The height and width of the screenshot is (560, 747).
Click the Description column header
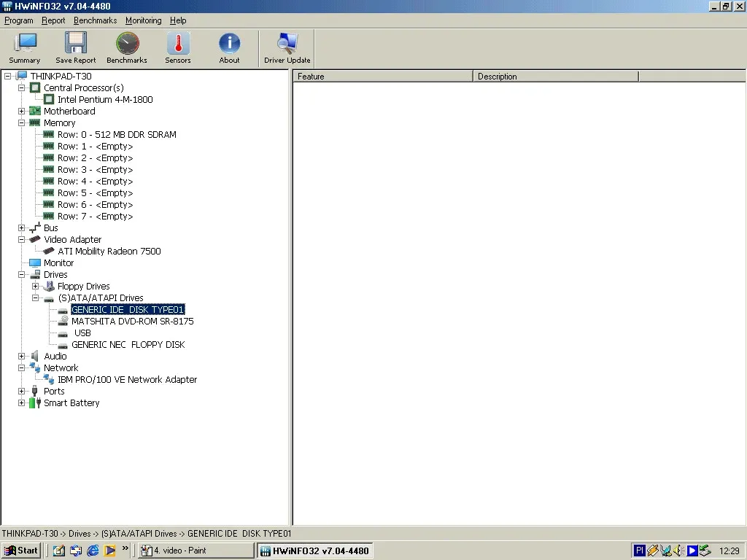pos(556,76)
